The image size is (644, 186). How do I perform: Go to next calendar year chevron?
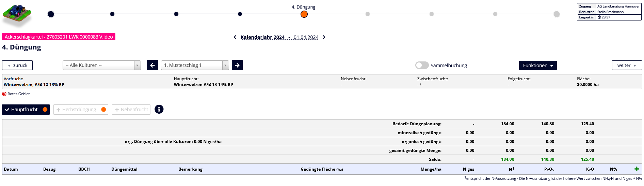324,37
